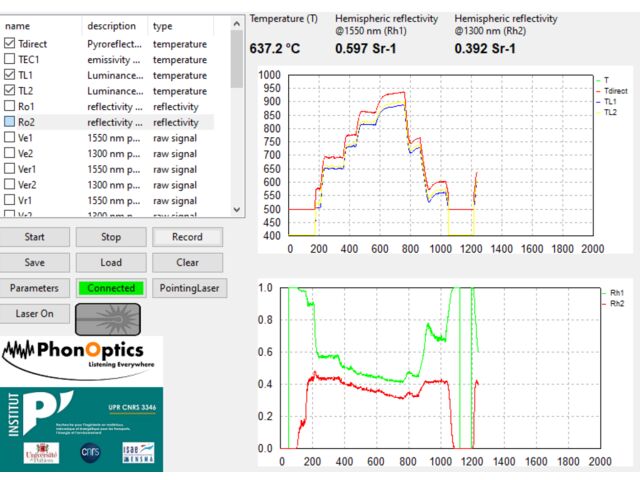Uncheck the Tdirect signal checkbox

(10, 44)
